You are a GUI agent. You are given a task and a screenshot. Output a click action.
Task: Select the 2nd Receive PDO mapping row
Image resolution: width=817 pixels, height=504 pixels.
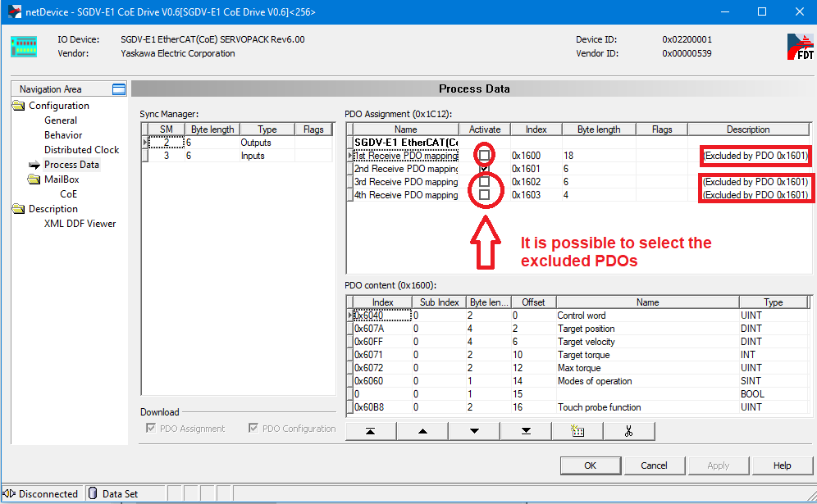[578, 169]
